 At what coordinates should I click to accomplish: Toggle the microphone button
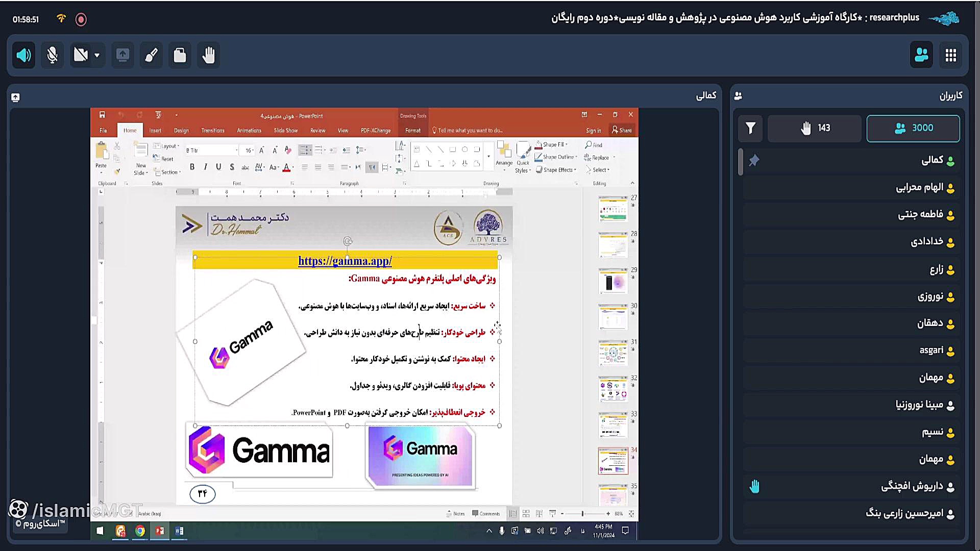[52, 55]
